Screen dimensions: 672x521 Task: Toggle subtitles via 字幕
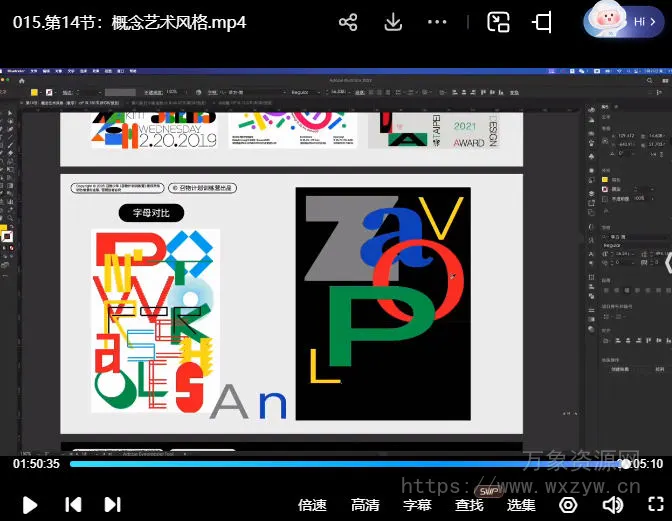click(x=417, y=505)
